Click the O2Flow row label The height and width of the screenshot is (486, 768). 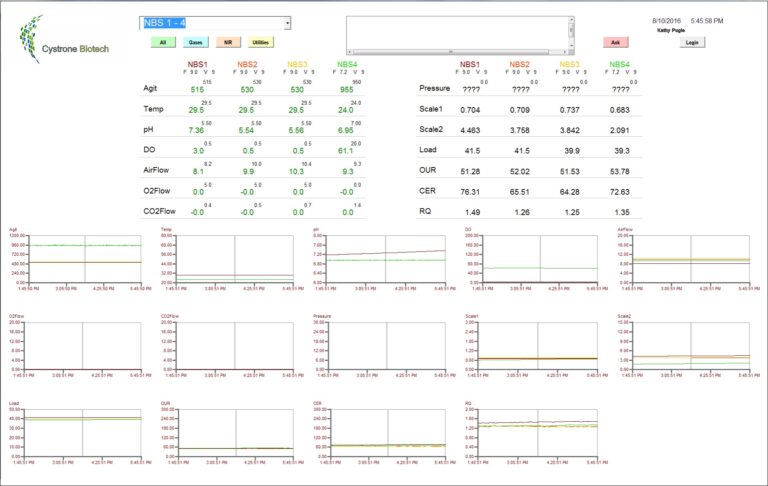click(x=157, y=191)
